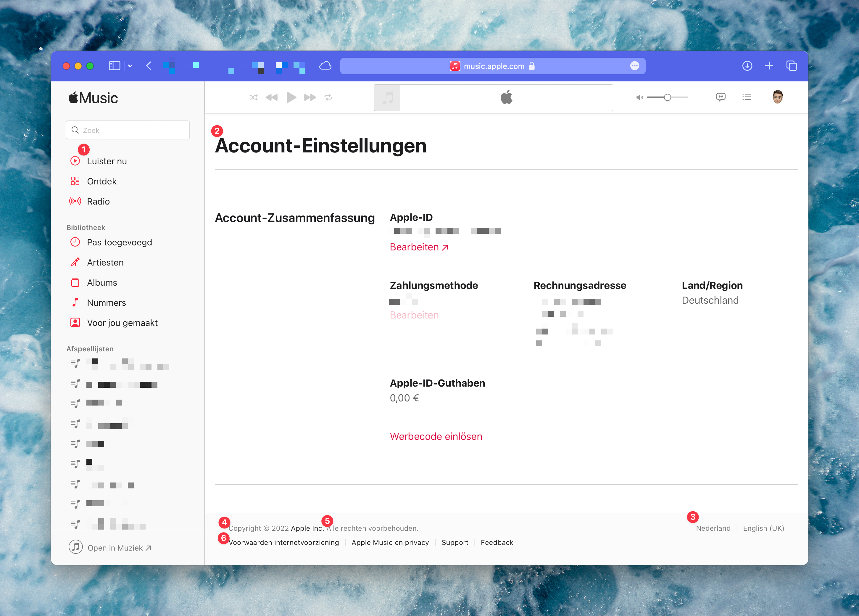Open Luister nu
Screen dimensions: 859x616
click(107, 161)
